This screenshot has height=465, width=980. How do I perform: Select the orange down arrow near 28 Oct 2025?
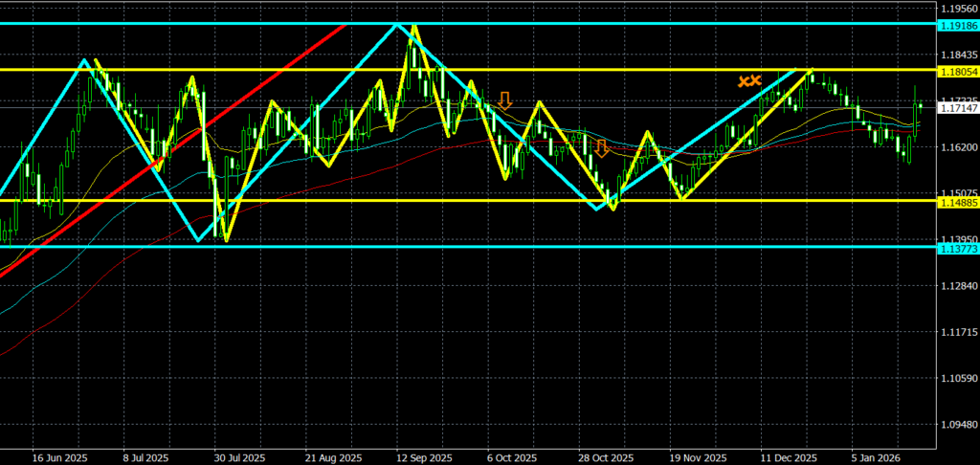pos(601,148)
